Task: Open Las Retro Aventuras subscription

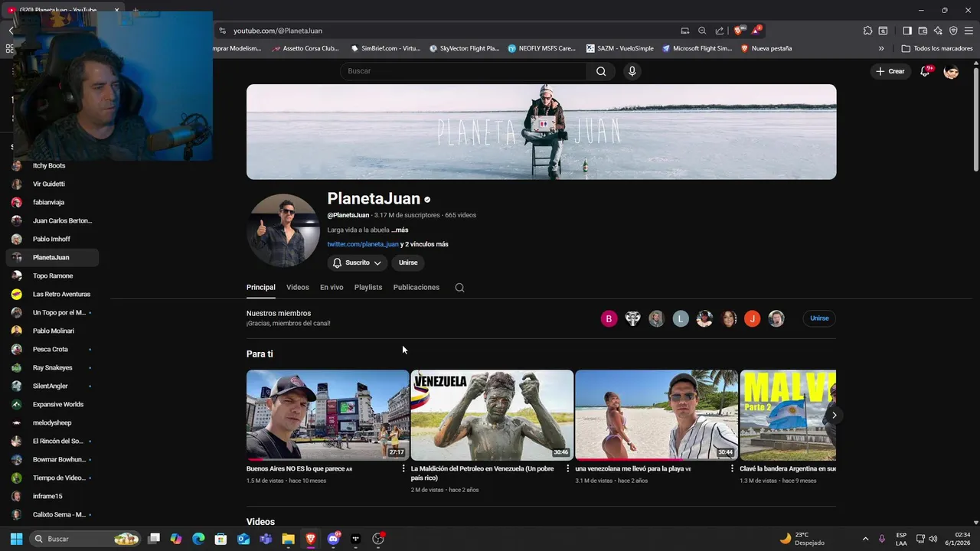Action: pyautogui.click(x=52, y=294)
